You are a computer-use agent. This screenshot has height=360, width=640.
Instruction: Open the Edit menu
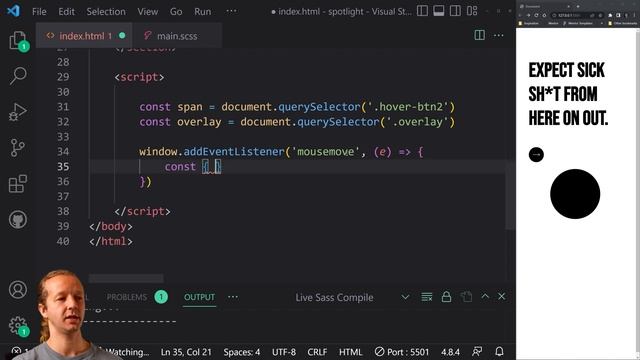(x=66, y=11)
